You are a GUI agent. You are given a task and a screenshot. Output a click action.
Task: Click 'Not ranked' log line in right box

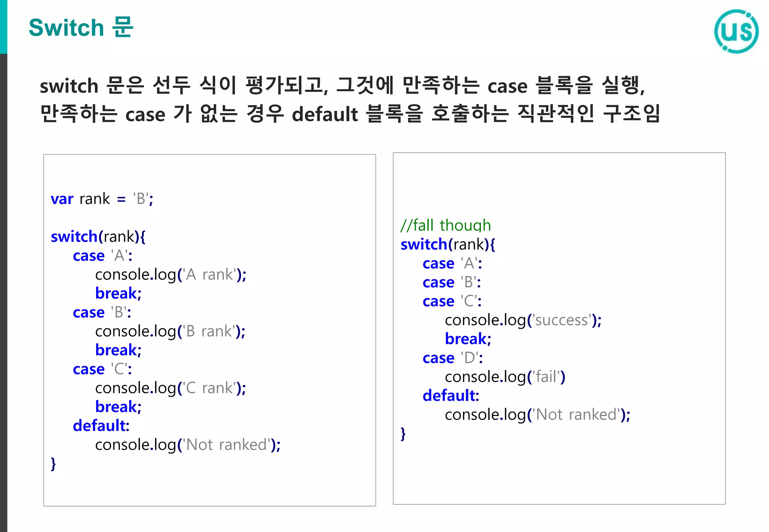point(538,415)
